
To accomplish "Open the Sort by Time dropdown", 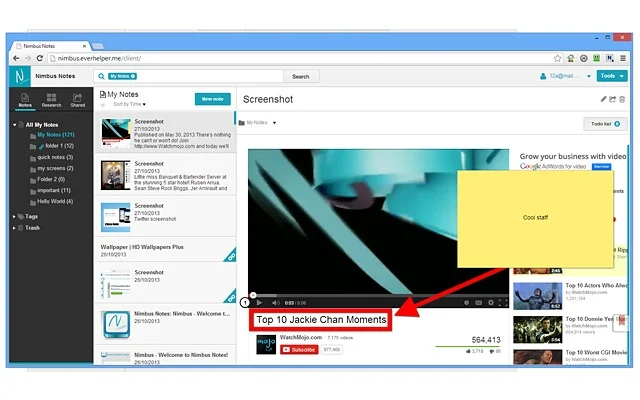I will click(129, 104).
